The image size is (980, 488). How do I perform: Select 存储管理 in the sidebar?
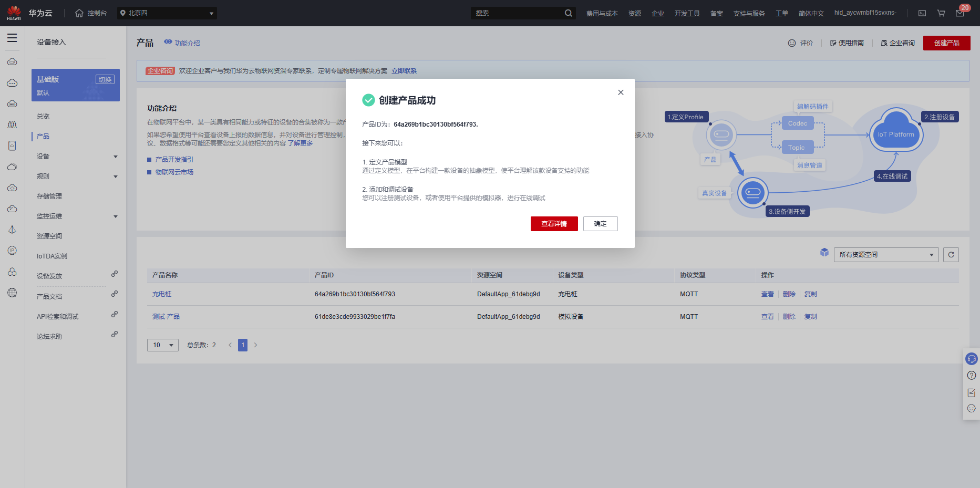coord(49,196)
